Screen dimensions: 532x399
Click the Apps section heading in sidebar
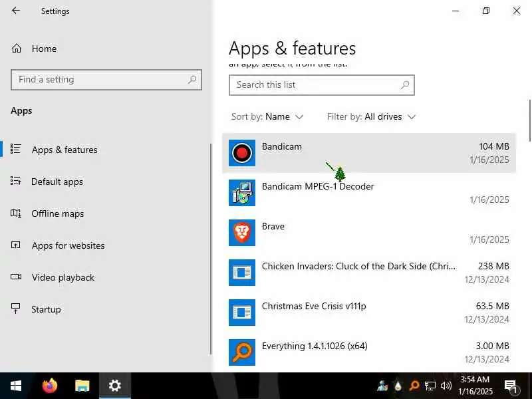tap(21, 110)
